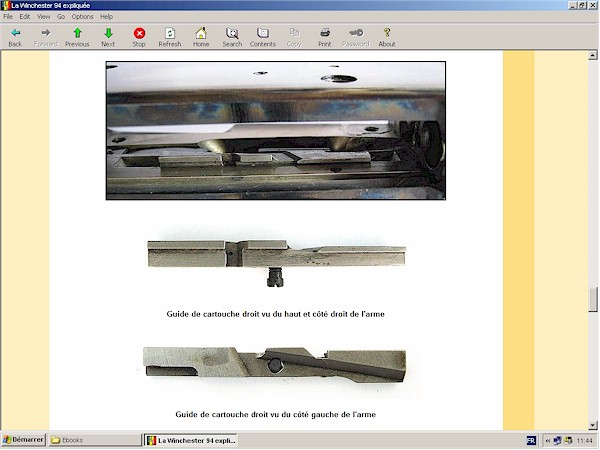Refresh the current page
Image resolution: width=600 pixels, height=450 pixels.
170,33
